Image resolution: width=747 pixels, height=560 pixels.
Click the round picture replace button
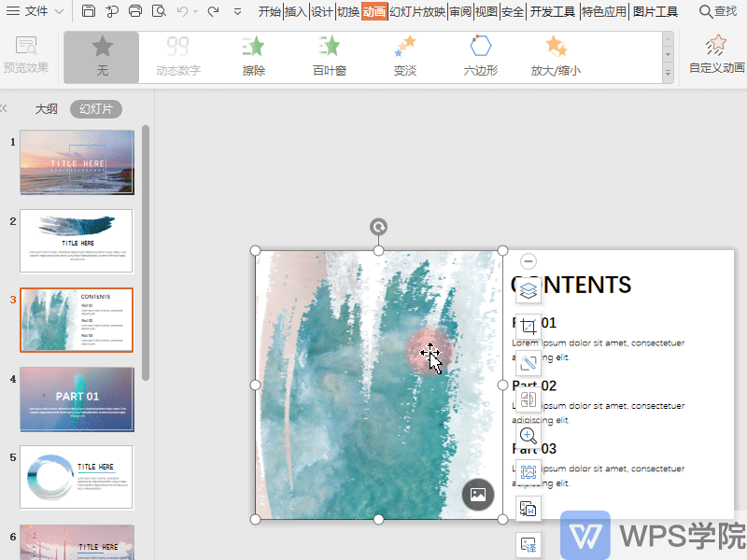pos(478,494)
